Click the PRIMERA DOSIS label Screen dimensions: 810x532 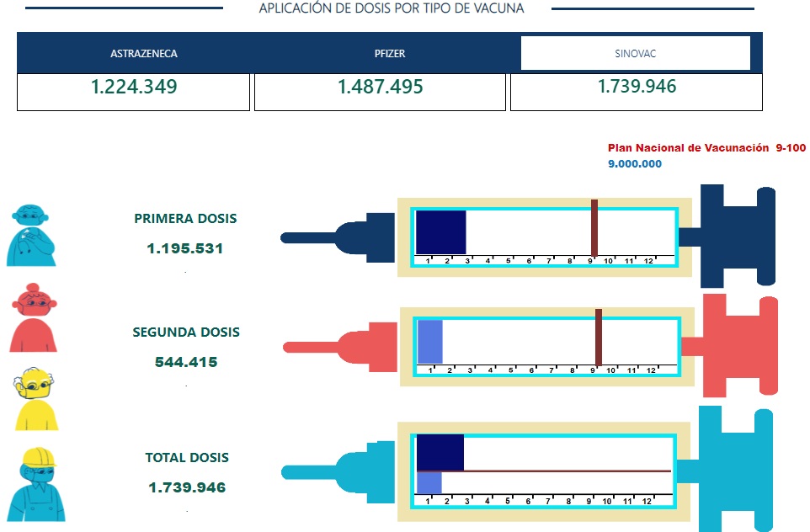[x=185, y=219]
